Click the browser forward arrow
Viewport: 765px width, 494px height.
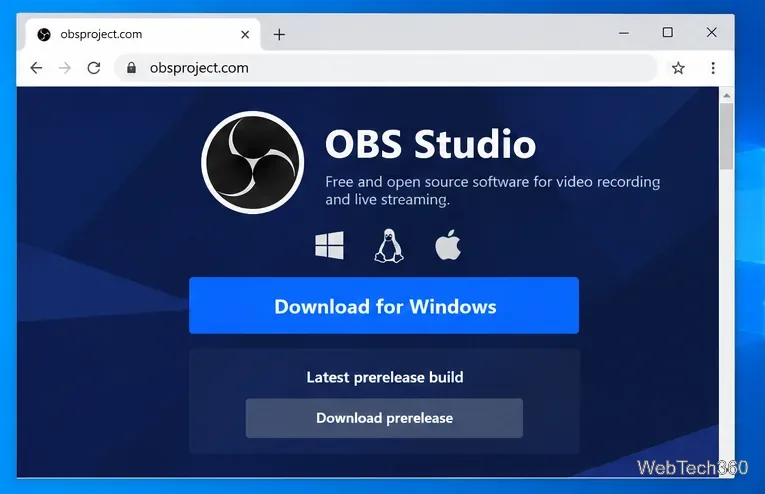point(65,68)
